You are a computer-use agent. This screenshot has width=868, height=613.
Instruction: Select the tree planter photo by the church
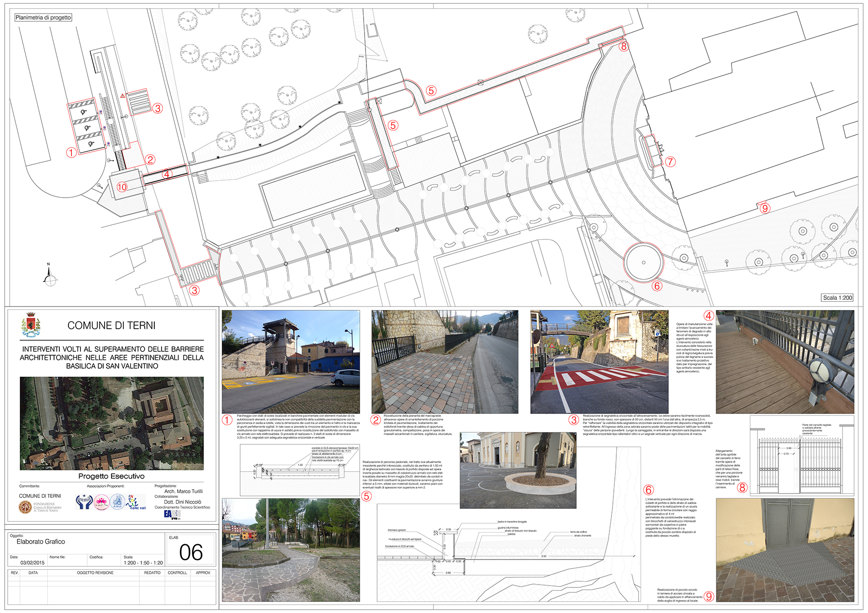518,470
